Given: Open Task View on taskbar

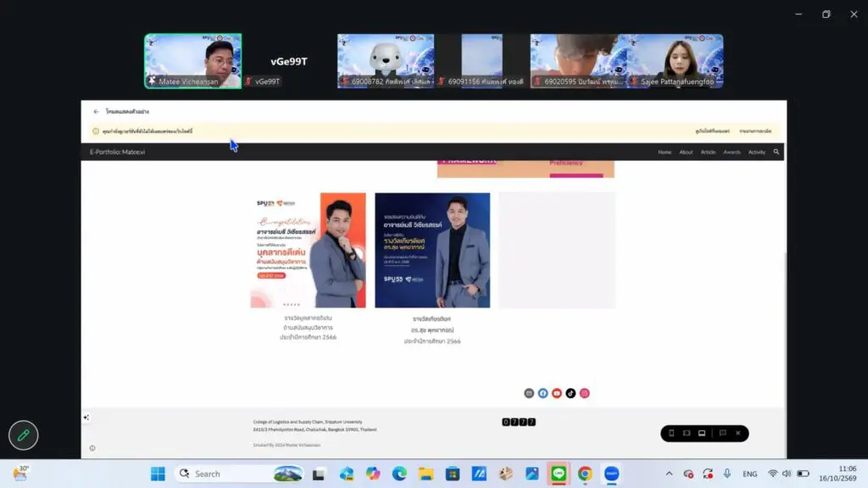Looking at the screenshot, I should point(319,474).
